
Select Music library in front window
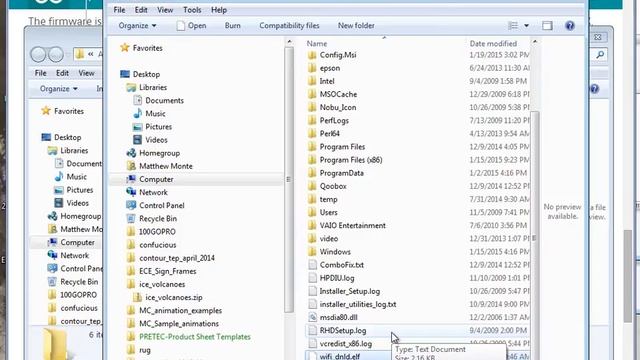[149, 113]
